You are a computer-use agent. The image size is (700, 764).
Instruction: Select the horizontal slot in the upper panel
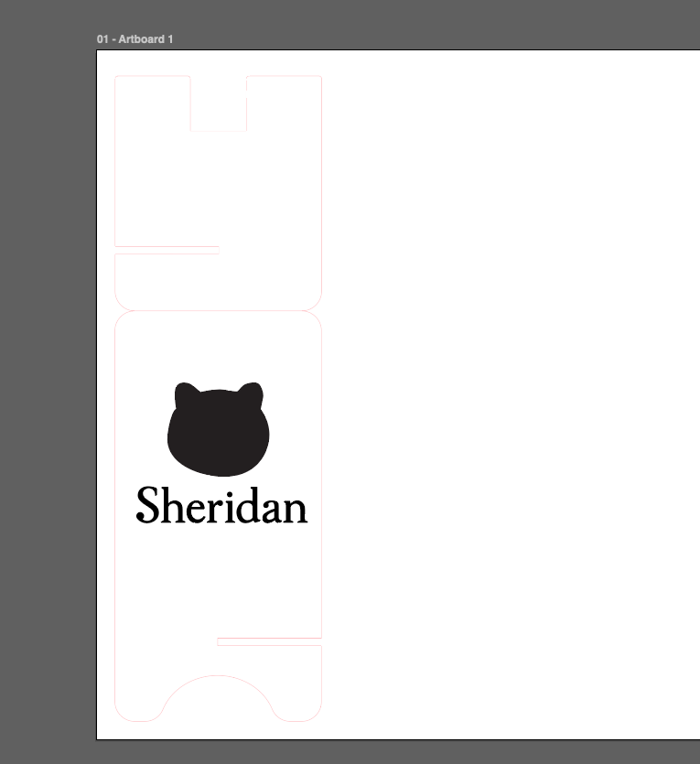(167, 250)
